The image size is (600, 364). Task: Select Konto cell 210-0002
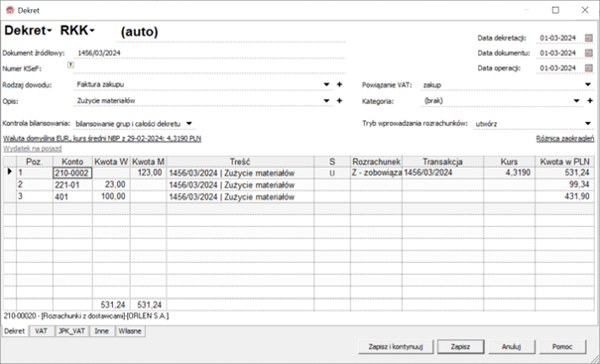pyautogui.click(x=72, y=173)
